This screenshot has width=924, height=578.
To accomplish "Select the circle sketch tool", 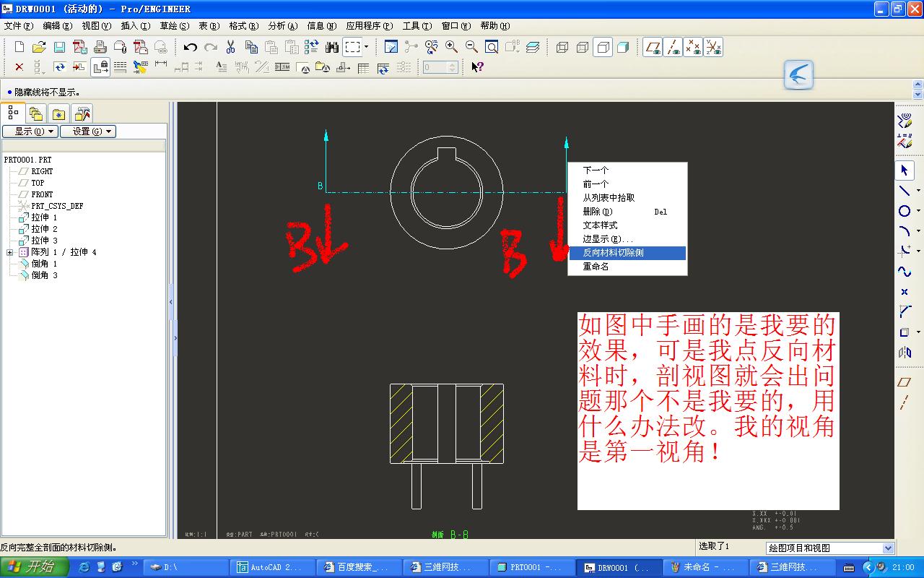I will 905,211.
